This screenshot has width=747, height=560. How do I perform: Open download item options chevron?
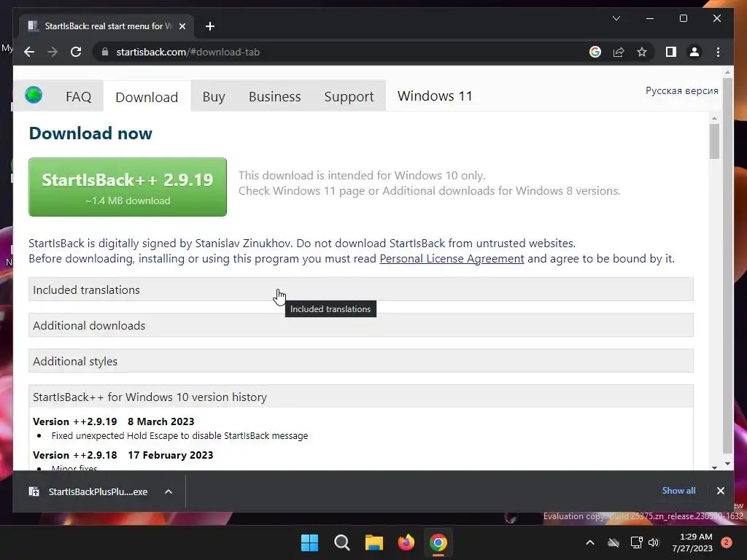(x=169, y=491)
